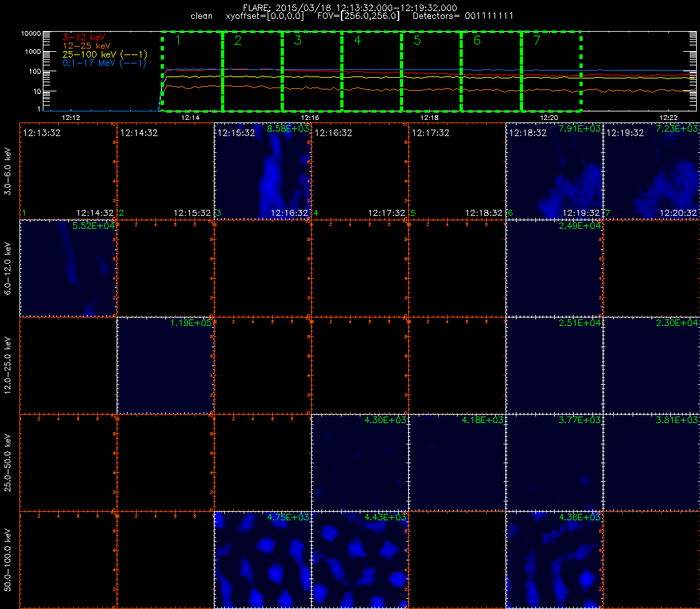The height and width of the screenshot is (609, 700).
Task: Select interval 2 label in the light curve plot
Action: pos(238,41)
